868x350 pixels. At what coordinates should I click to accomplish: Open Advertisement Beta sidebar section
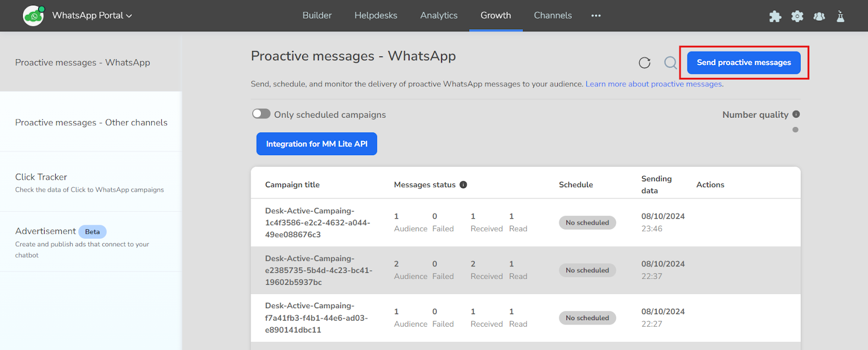coord(91,242)
